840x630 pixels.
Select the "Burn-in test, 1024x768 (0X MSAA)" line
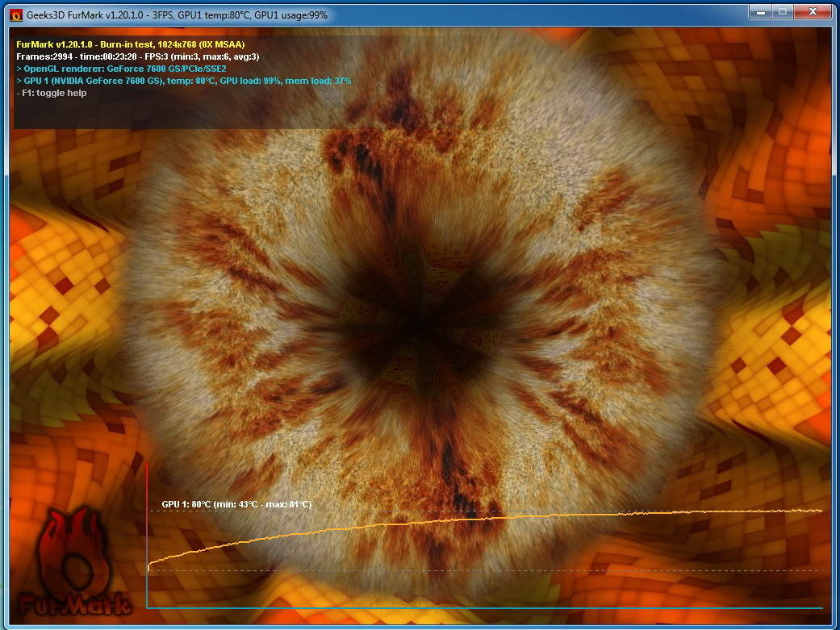point(130,44)
